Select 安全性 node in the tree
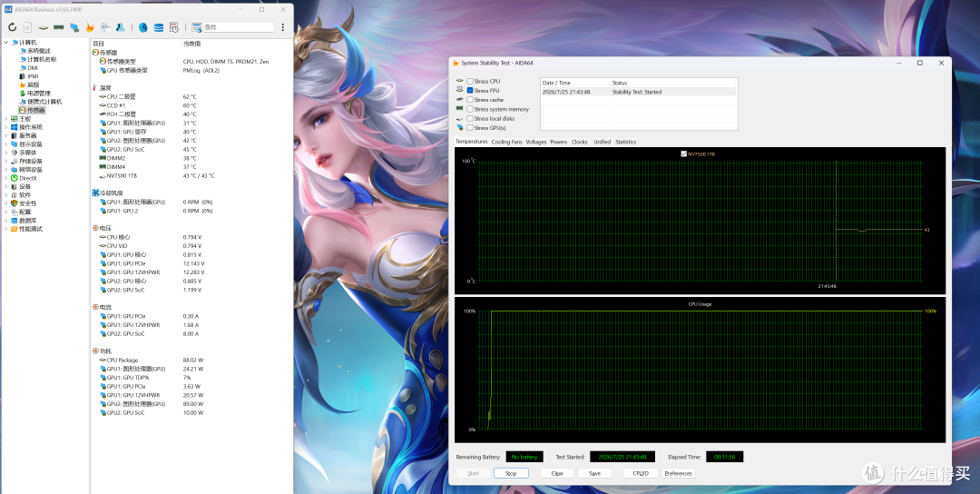Viewport: 980px width, 494px height. [27, 203]
